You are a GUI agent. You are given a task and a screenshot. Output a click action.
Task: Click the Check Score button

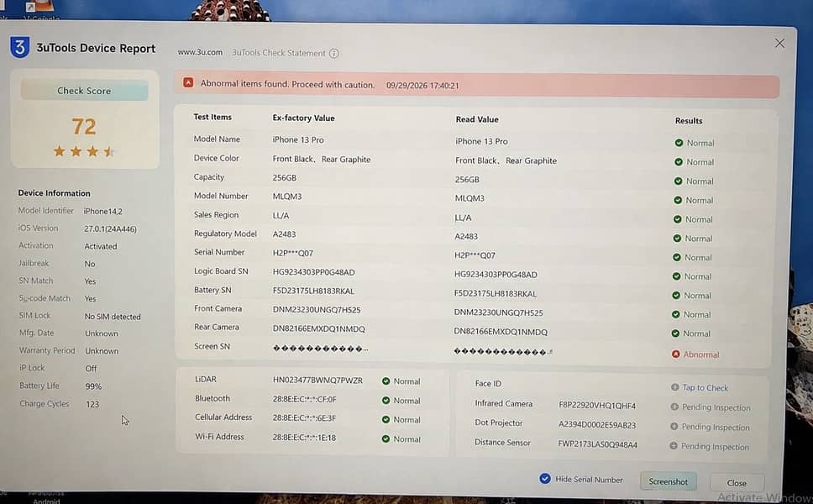84,90
